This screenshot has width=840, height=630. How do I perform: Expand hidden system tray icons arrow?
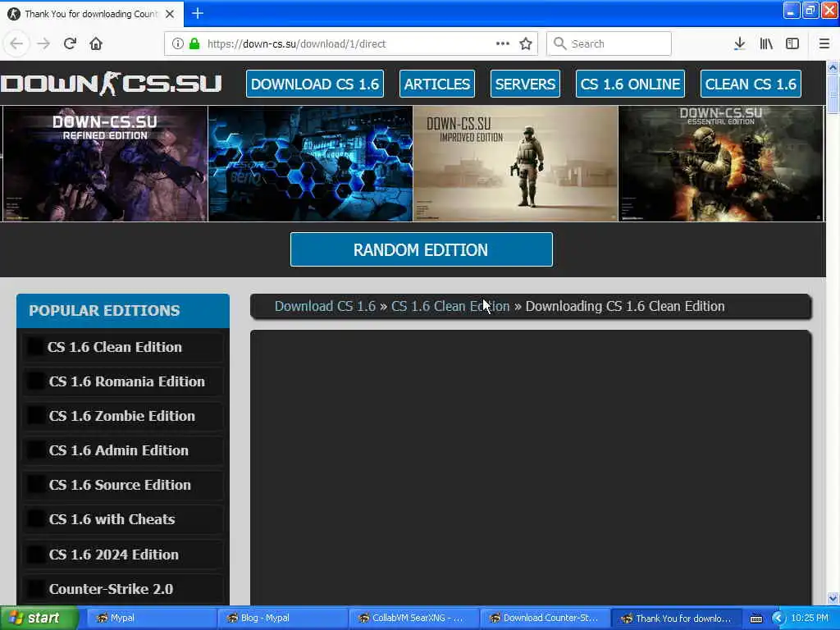778,619
